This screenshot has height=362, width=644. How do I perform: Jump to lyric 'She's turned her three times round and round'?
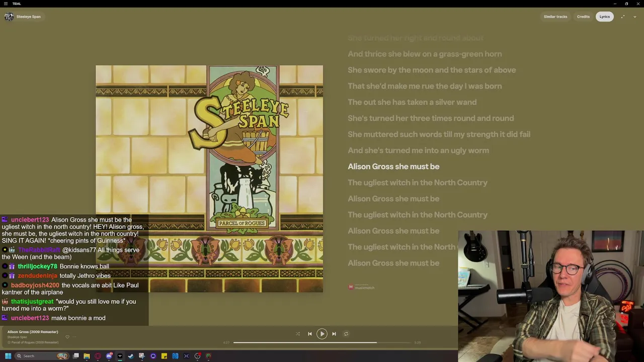click(x=431, y=118)
